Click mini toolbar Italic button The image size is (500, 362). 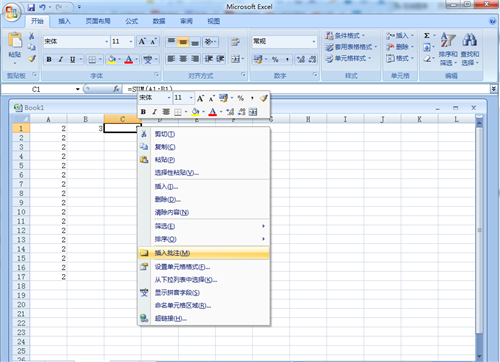[154, 112]
